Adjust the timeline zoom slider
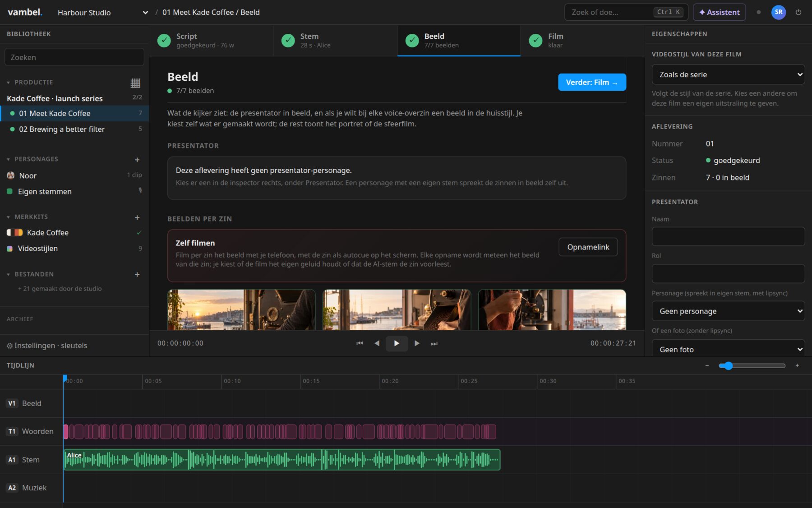 tap(752, 365)
